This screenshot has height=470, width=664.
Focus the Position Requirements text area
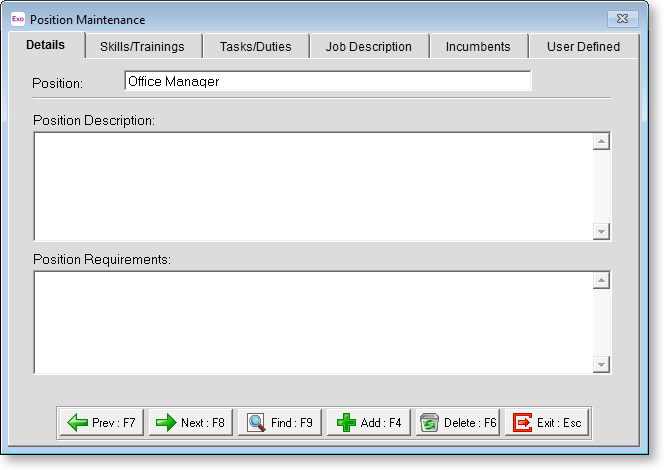(313, 322)
